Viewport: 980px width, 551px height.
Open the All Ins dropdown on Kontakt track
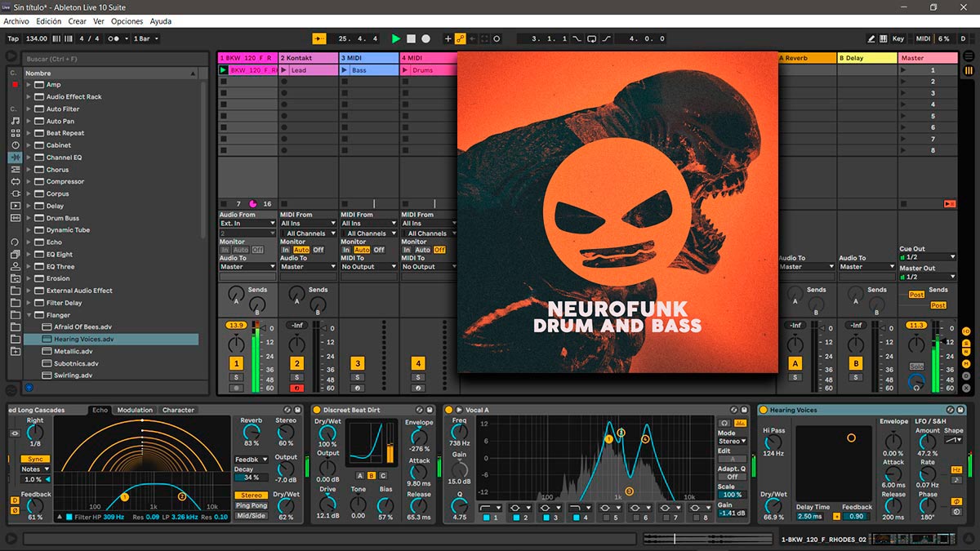click(309, 223)
